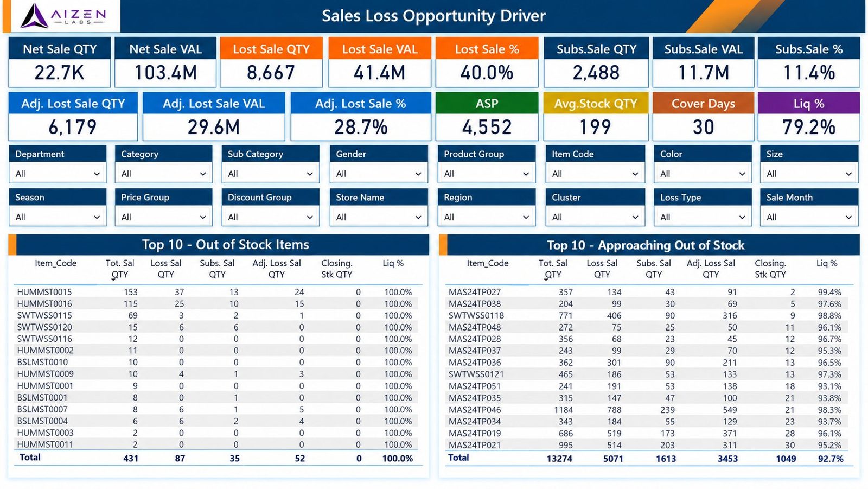Select the Cover Days card

(703, 116)
